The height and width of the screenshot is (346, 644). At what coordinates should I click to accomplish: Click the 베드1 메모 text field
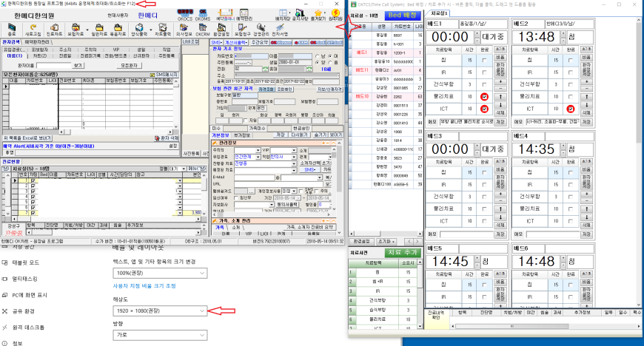[466, 122]
